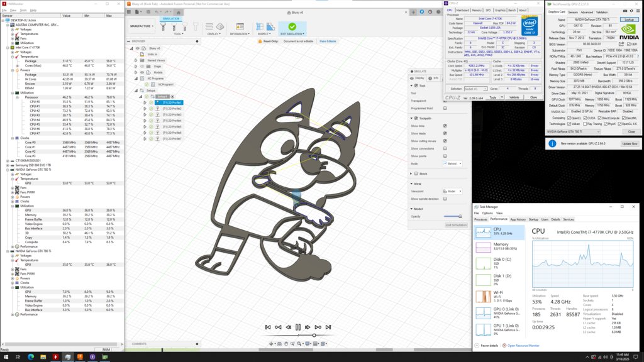Open the data panel grid icon
The width and height of the screenshot is (644, 362).
point(129,12)
